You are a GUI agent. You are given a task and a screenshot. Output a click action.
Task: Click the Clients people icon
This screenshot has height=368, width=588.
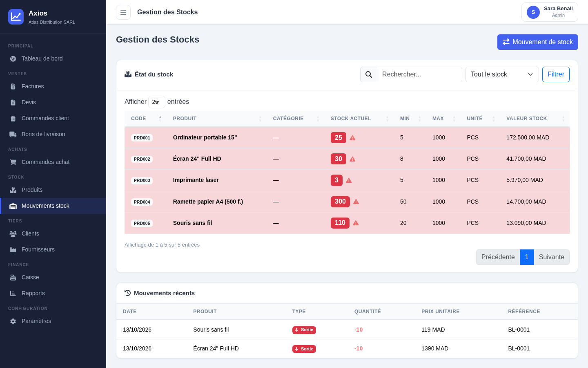(x=13, y=233)
